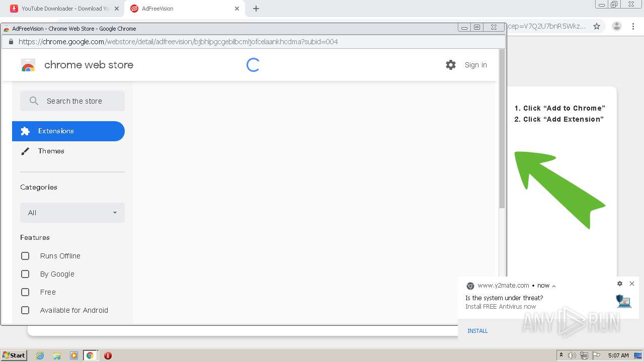
Task: Open Windows Media Player taskbar icon
Action: (74, 355)
